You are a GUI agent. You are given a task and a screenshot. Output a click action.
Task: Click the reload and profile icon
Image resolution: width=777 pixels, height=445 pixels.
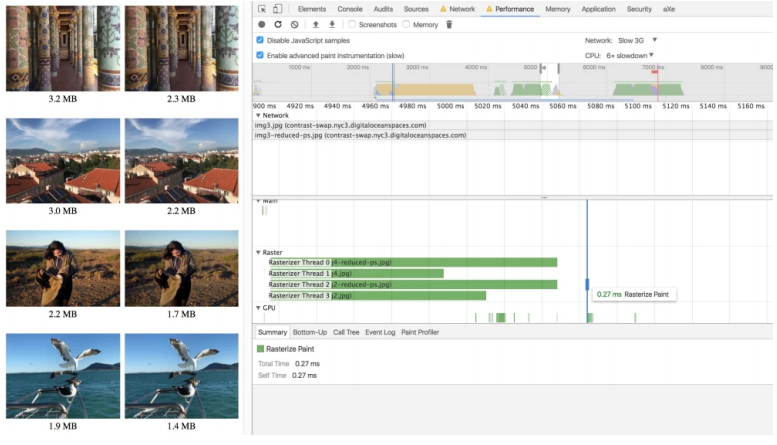(278, 24)
